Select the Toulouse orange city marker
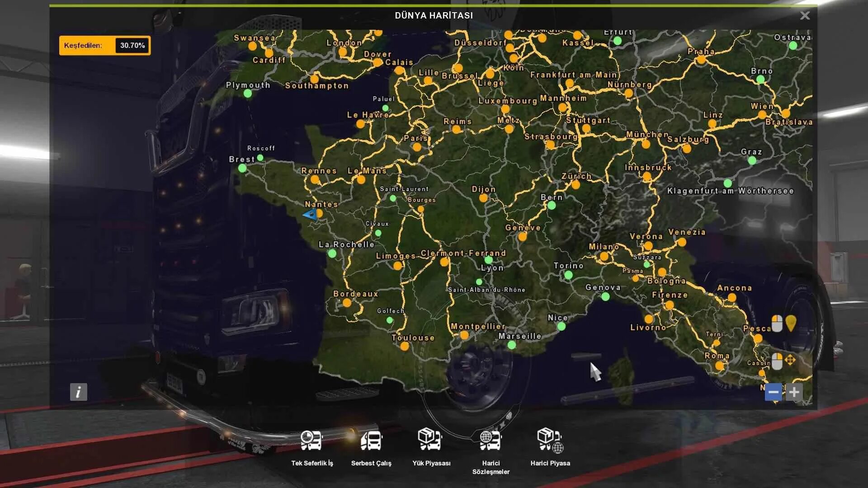 (405, 347)
